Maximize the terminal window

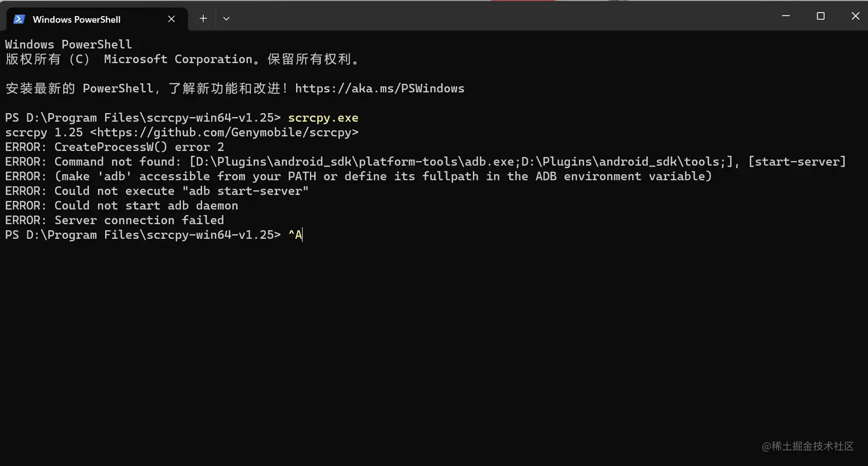(x=820, y=16)
